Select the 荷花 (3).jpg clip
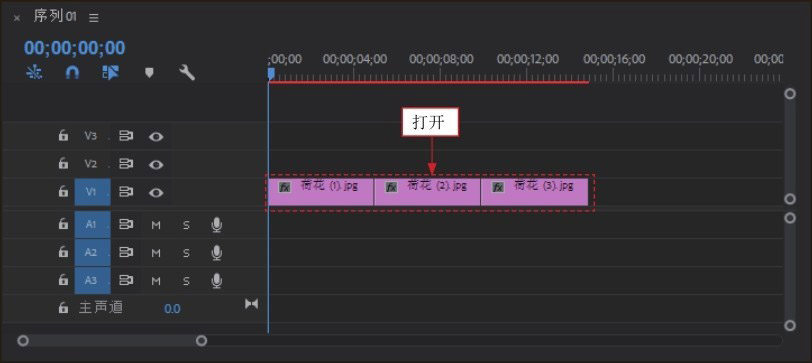Viewport: 812px width, 363px height. click(534, 192)
